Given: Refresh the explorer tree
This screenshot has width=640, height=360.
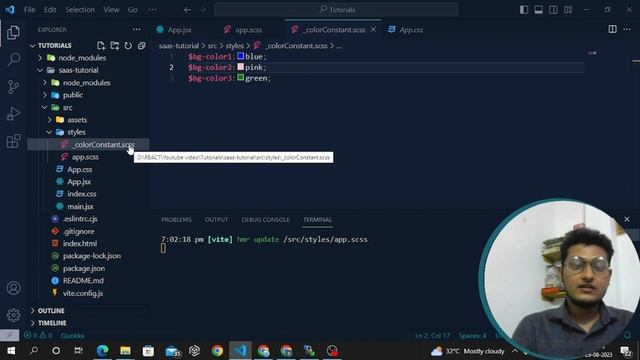Looking at the screenshot, I should tap(128, 45).
